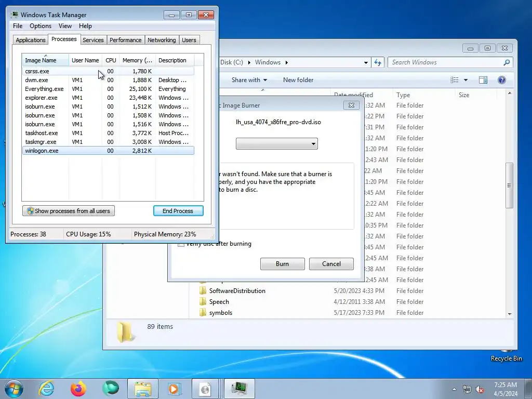Screen dimensions: 532x399
Task: Click the search magnifier icon in Explorer
Action: pos(507,62)
